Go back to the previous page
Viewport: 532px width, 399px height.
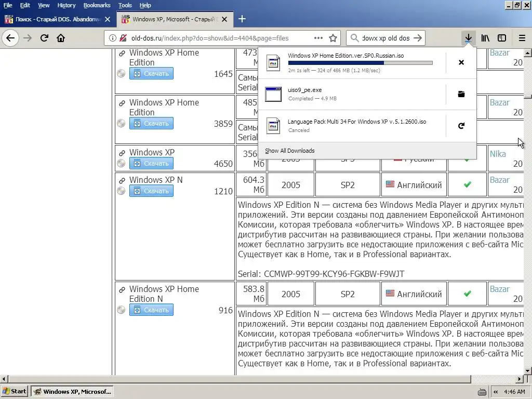10,38
